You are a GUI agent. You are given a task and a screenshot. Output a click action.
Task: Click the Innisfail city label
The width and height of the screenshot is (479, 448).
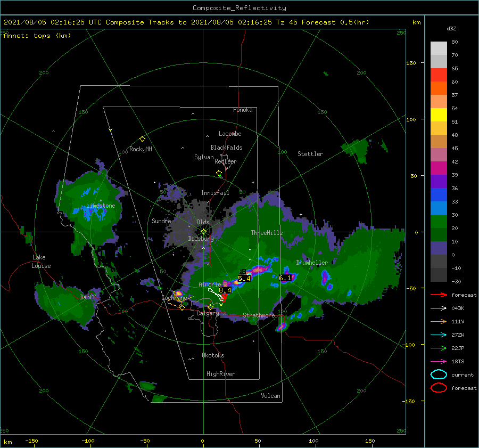215,193
